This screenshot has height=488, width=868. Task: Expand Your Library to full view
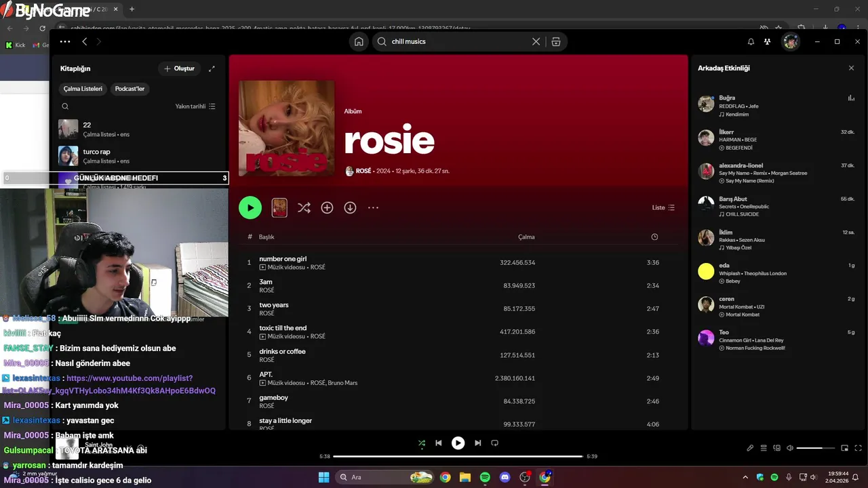tap(212, 68)
